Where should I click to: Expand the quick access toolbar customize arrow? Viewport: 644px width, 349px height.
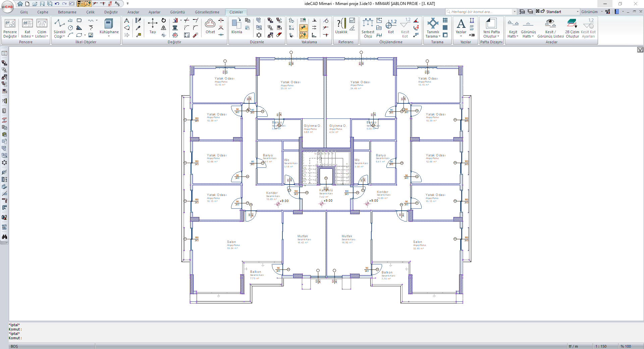click(128, 4)
